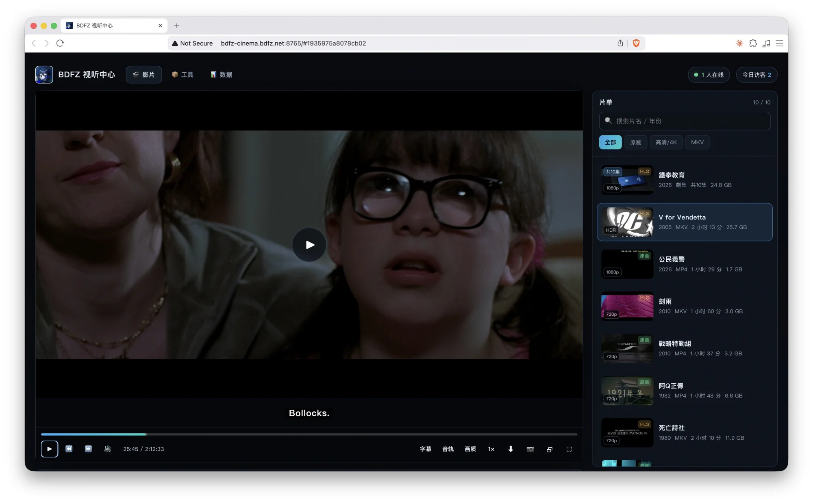Click the V for Vendetta thumbnail
This screenshot has width=813, height=504.
click(627, 222)
